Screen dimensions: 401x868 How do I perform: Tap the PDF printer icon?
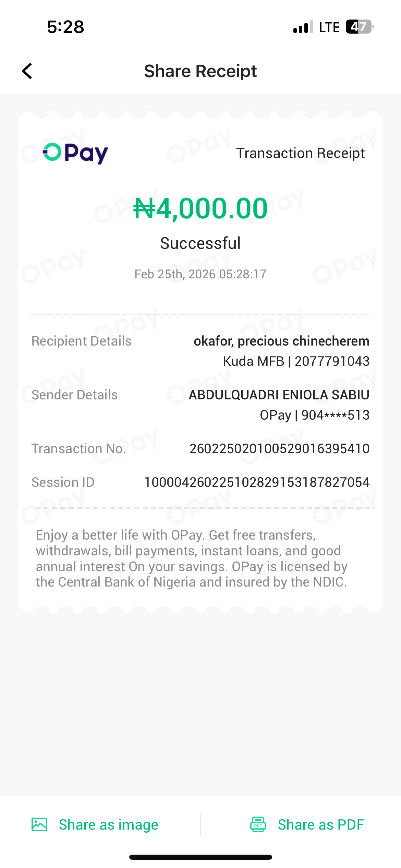pos(258,824)
